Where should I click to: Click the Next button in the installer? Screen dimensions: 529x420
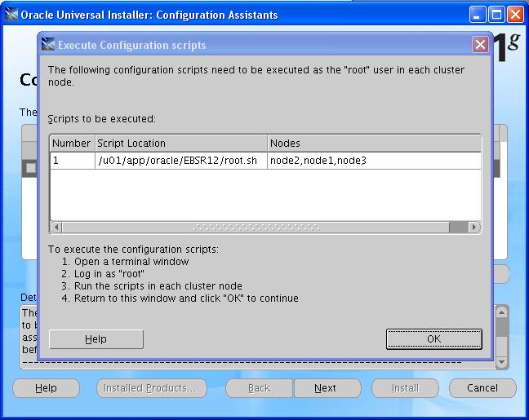coord(325,388)
